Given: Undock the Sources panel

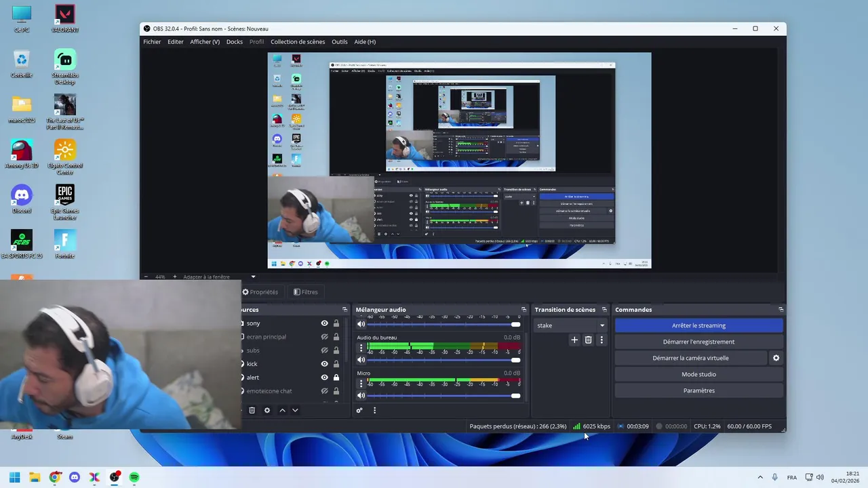Looking at the screenshot, I should click(x=344, y=310).
